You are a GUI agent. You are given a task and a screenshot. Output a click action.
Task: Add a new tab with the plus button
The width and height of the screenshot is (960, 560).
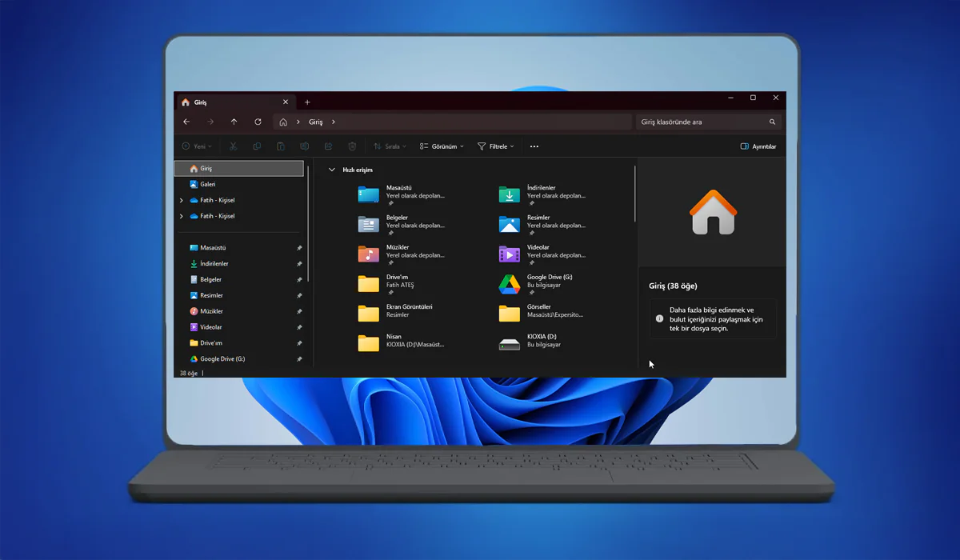[307, 102]
